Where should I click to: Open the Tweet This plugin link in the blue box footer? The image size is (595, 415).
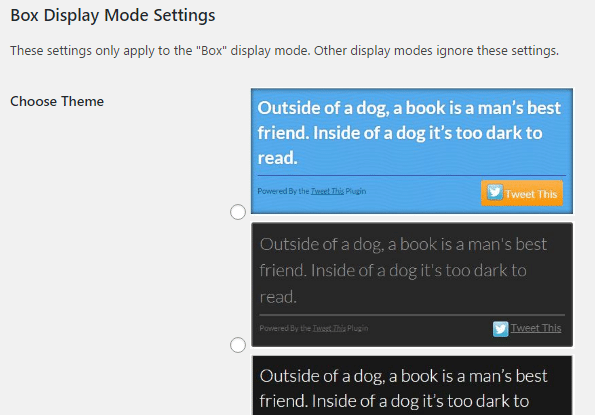(327, 191)
